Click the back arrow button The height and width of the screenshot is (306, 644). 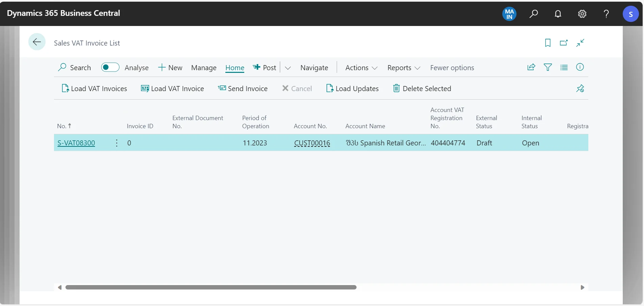click(37, 42)
